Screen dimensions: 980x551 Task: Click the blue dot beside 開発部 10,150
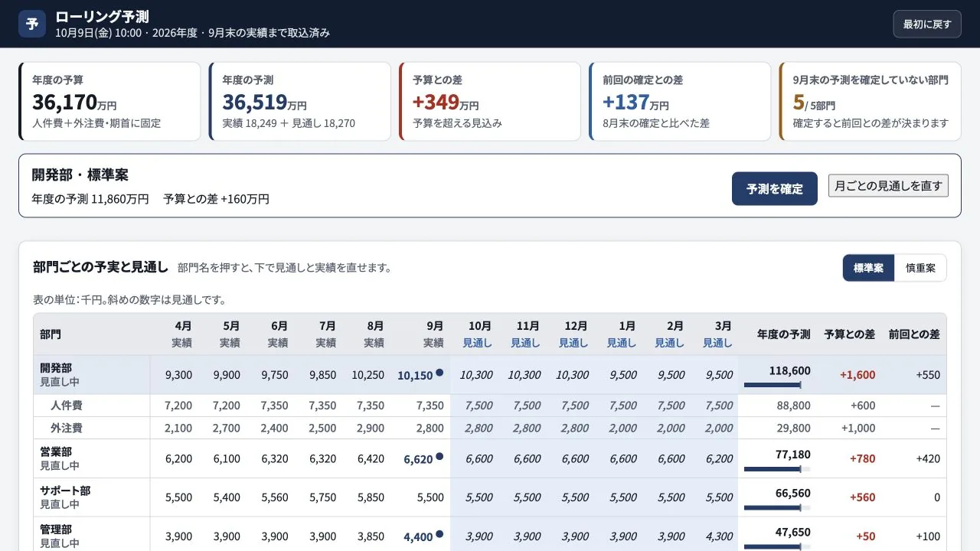click(x=439, y=373)
